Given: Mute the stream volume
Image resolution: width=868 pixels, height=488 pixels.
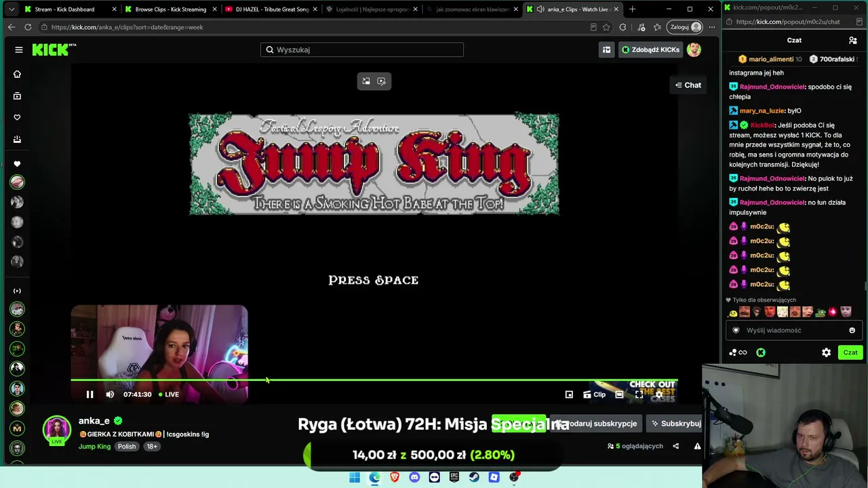Looking at the screenshot, I should coord(110,394).
